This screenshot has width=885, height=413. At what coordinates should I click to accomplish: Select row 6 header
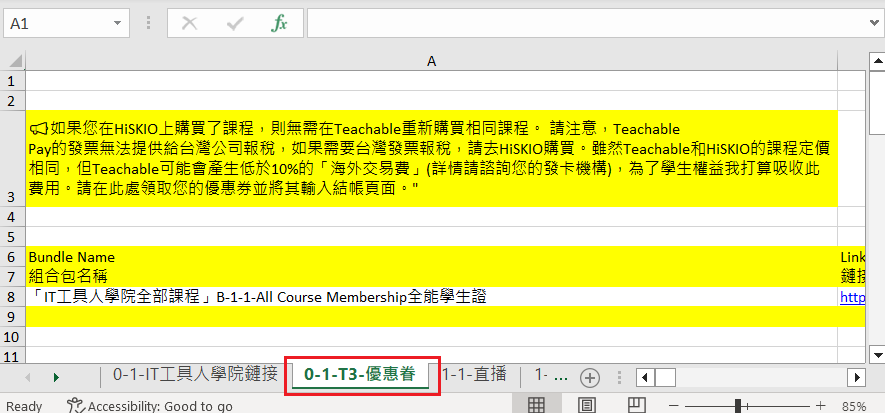pos(12,257)
